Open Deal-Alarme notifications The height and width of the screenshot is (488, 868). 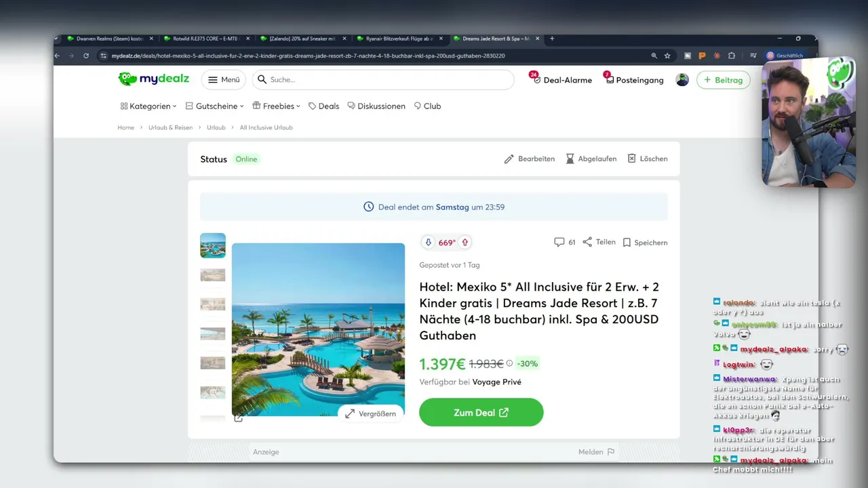pyautogui.click(x=562, y=80)
